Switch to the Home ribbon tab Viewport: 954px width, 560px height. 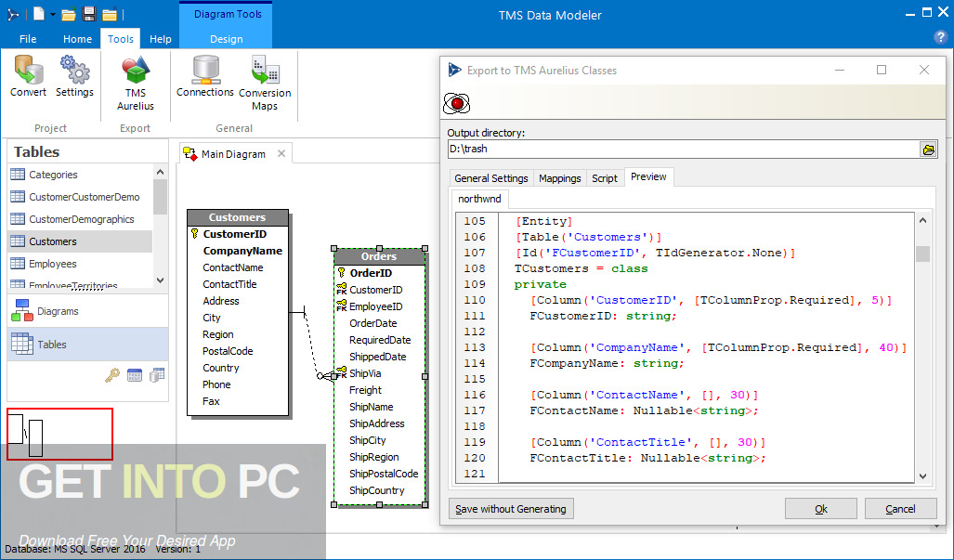point(77,39)
